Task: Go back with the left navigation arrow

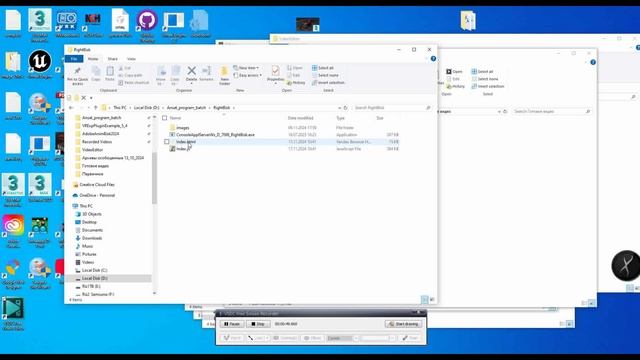Action: click(x=71, y=108)
